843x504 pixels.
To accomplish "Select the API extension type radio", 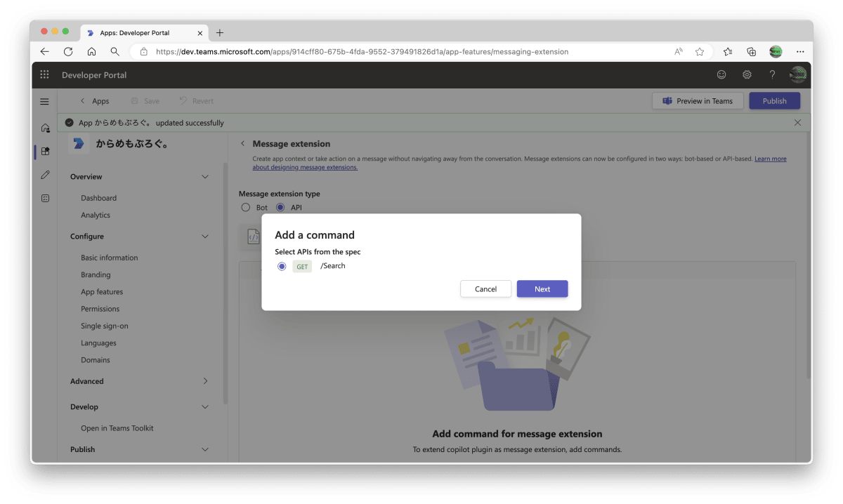I will click(280, 207).
